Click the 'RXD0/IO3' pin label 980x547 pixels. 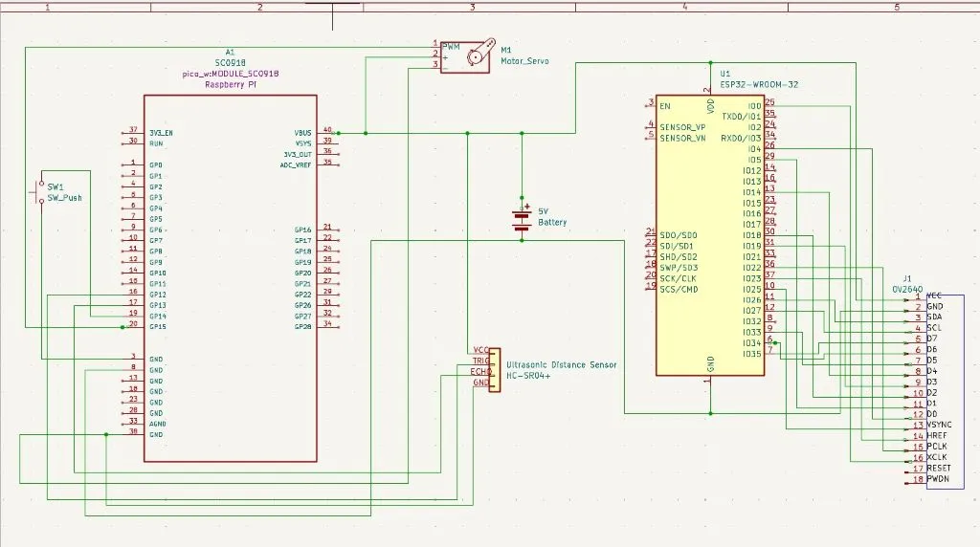(x=742, y=138)
